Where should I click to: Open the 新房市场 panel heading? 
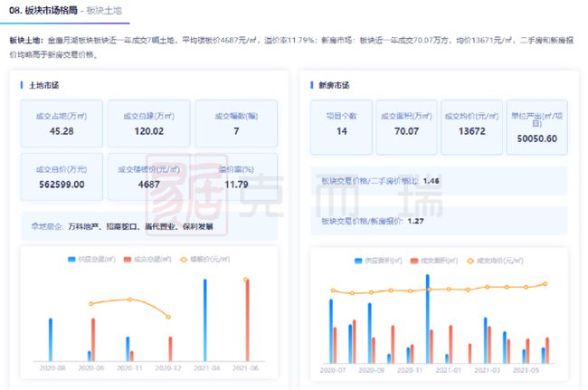334,85
